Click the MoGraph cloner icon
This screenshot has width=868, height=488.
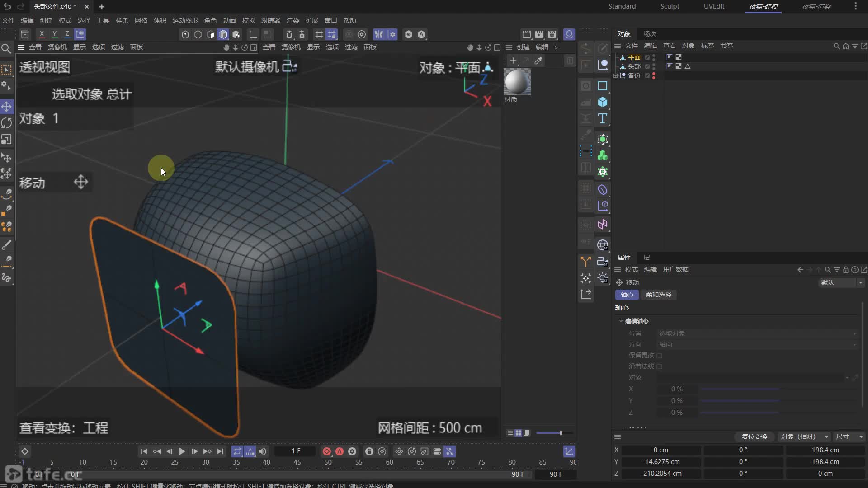603,155
